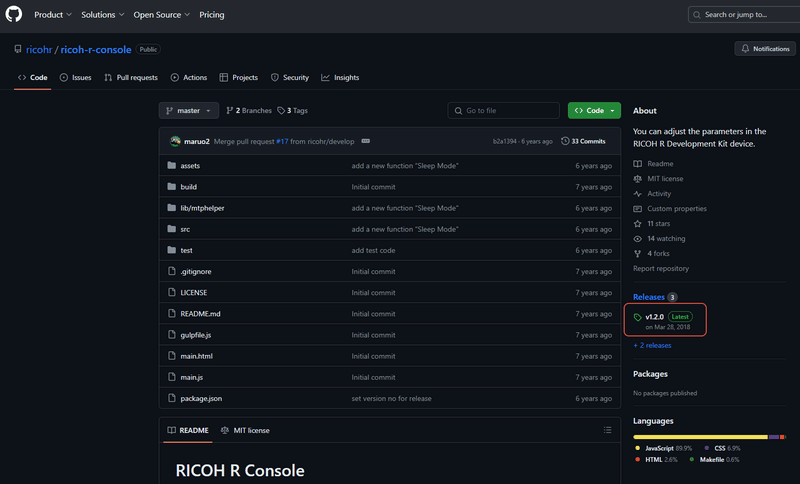Open the ricohr owner profile link
The image size is (800, 484).
pos(39,49)
